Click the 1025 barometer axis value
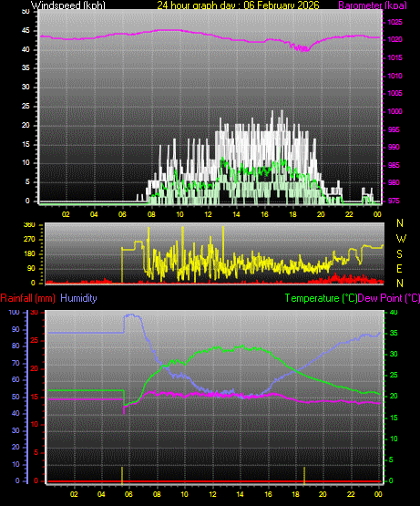The width and height of the screenshot is (420, 506). (x=394, y=22)
